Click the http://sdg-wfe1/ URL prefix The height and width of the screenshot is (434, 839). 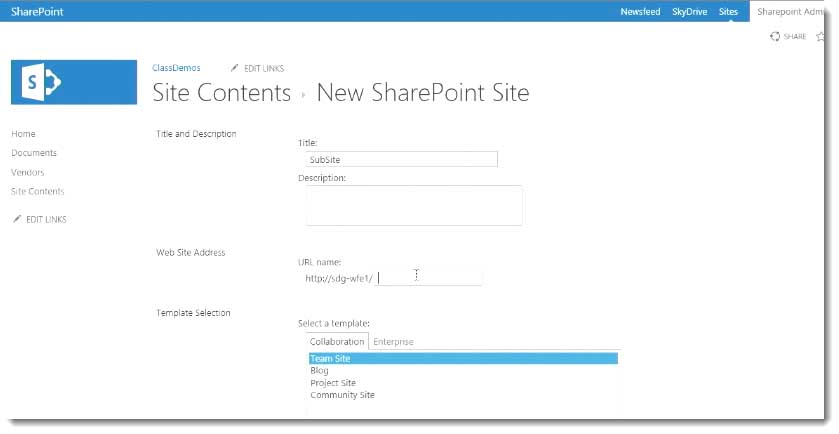pyautogui.click(x=339, y=278)
